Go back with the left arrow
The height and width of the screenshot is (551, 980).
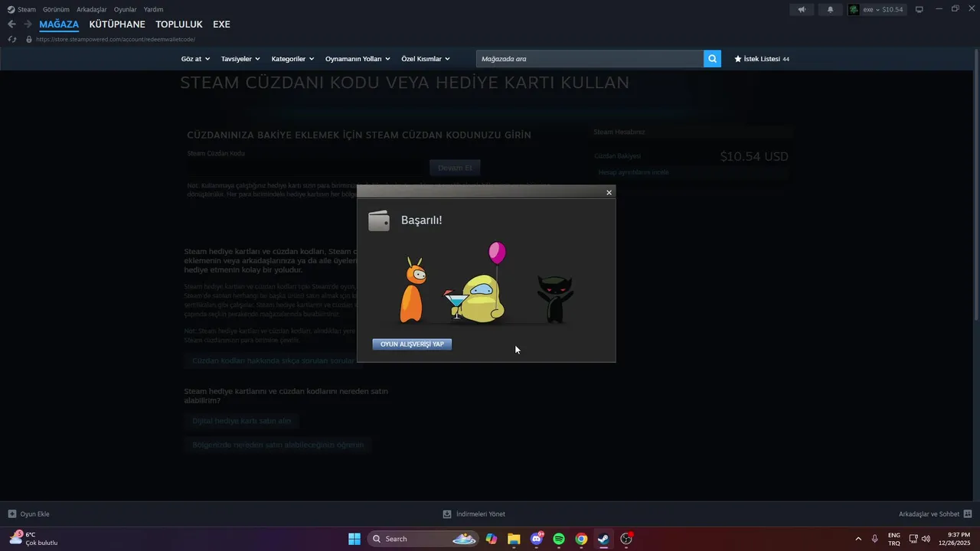tap(11, 24)
